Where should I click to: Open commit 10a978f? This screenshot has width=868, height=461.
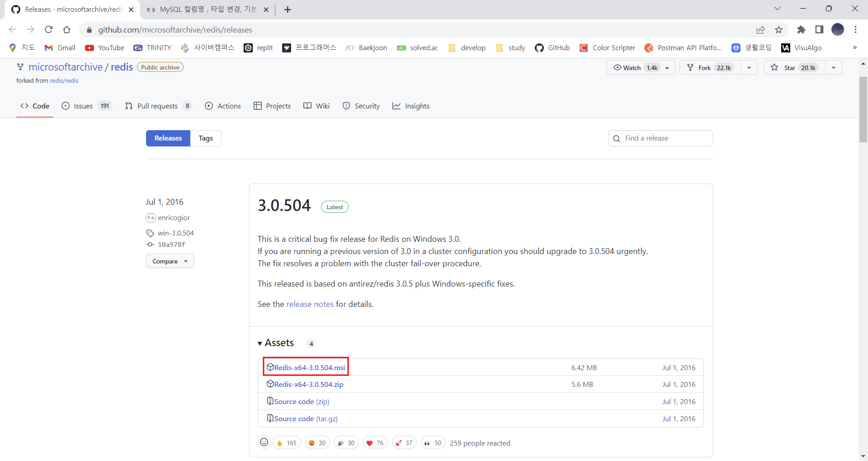(x=171, y=245)
